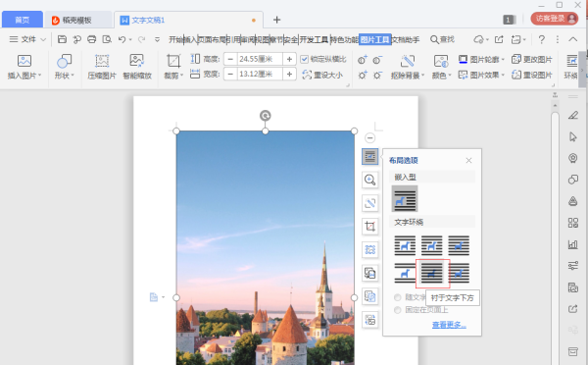Open print preview from quick toolbar
The image size is (588, 365).
point(107,39)
